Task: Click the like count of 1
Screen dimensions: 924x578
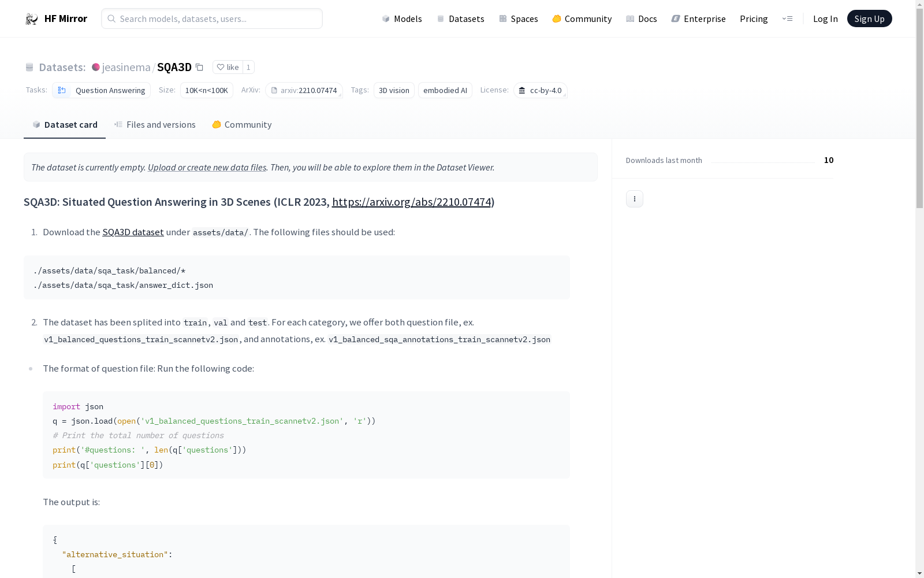Action: tap(248, 68)
